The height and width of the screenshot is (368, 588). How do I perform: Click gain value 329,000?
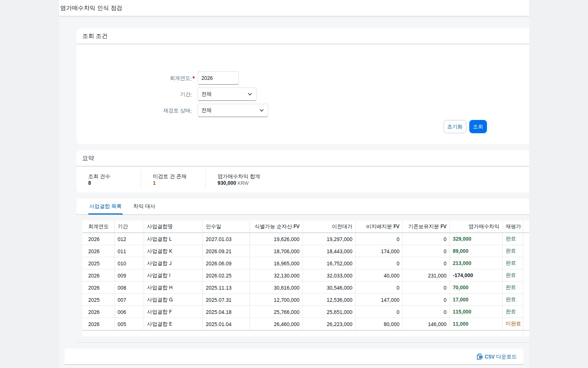(462, 239)
